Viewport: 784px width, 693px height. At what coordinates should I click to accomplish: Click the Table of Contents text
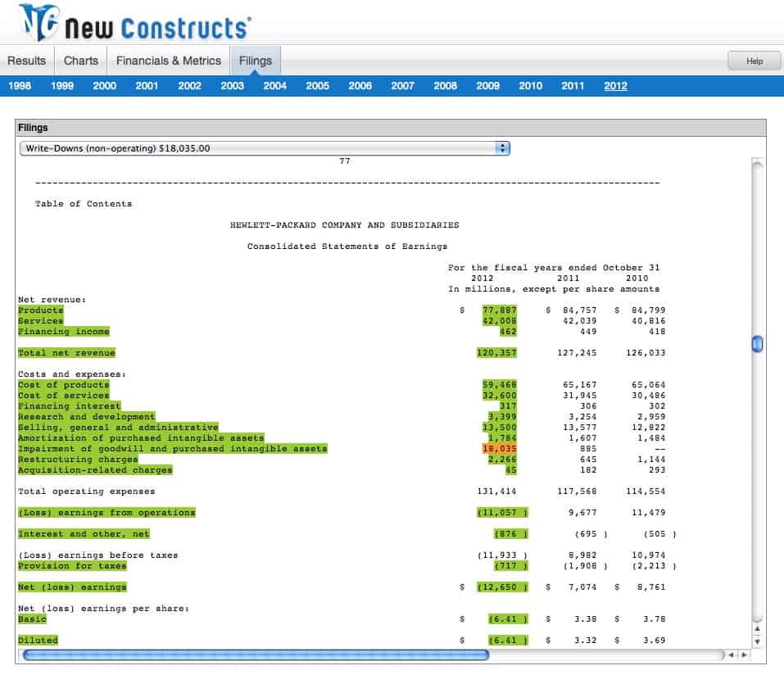(84, 204)
